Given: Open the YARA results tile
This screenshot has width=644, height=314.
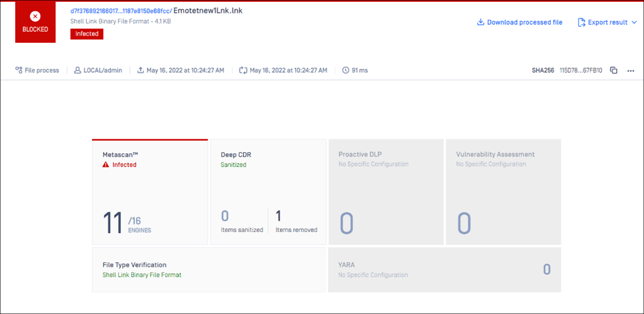Looking at the screenshot, I should pyautogui.click(x=444, y=269).
